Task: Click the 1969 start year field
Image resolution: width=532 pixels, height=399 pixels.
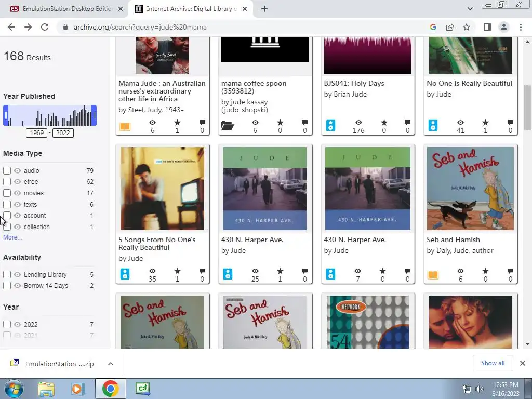Action: point(37,133)
